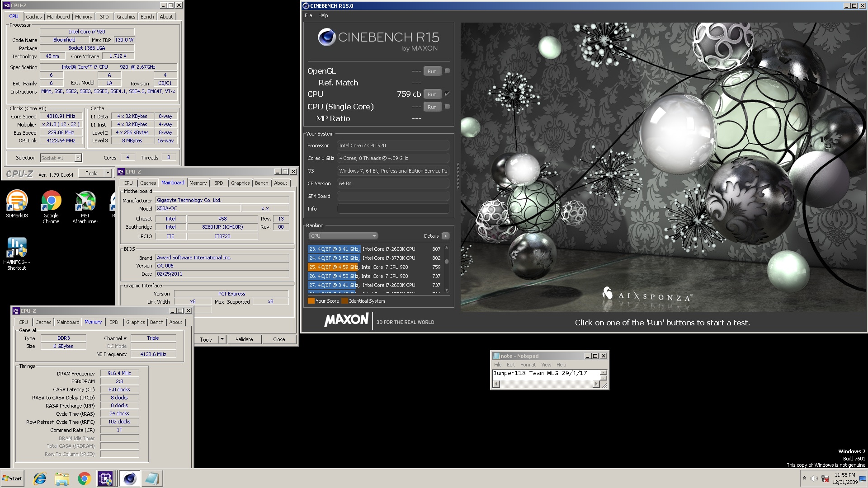Open the Help menu in Notepad
This screenshot has height=488, width=868.
point(561,365)
